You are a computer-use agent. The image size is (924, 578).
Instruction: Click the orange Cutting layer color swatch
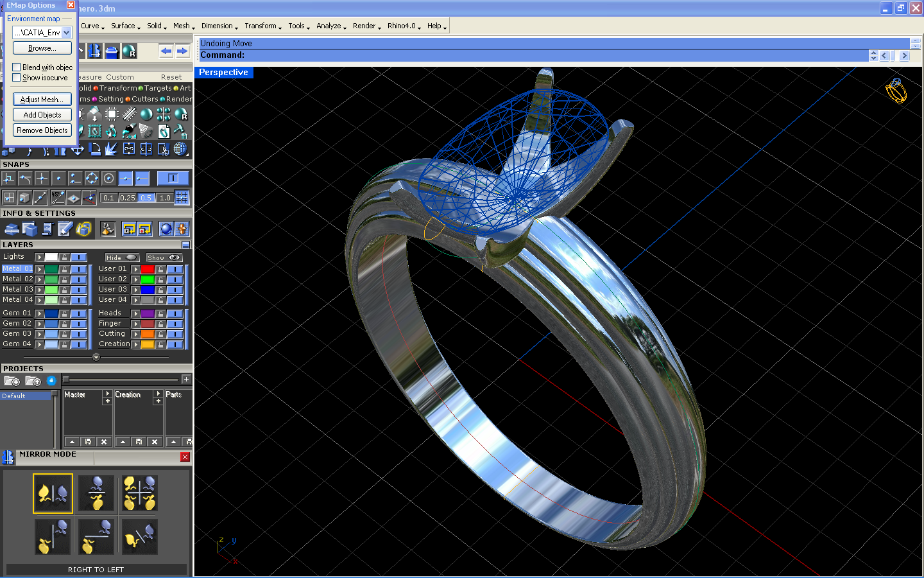(148, 334)
